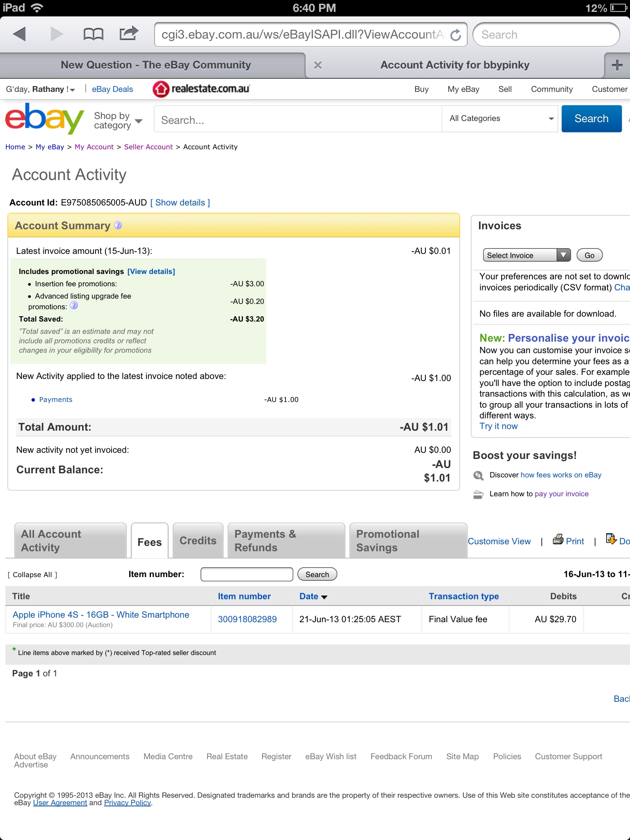The height and width of the screenshot is (840, 630).
Task: Tap the Safari back arrow
Action: pyautogui.click(x=19, y=34)
